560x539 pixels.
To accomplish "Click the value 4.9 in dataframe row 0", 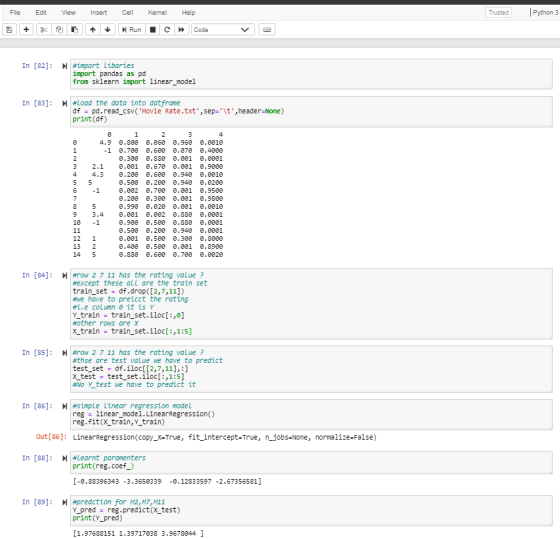I will [x=105, y=143].
